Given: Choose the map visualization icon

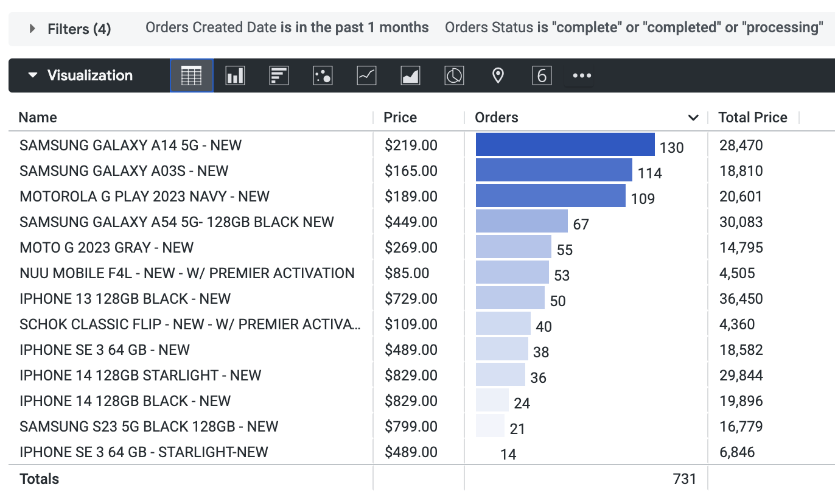Looking at the screenshot, I should click(x=498, y=76).
